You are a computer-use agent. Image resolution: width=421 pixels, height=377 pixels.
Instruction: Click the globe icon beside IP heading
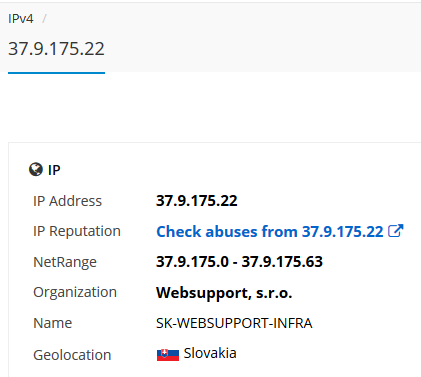click(36, 170)
